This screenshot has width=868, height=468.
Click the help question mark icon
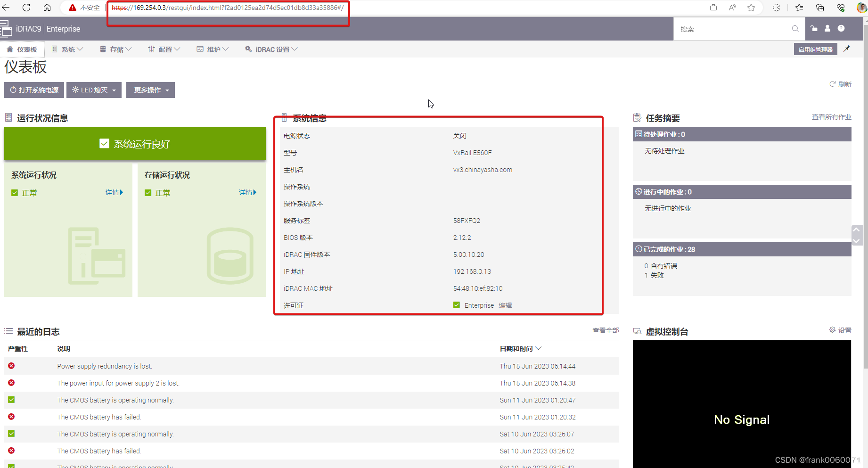click(x=841, y=29)
